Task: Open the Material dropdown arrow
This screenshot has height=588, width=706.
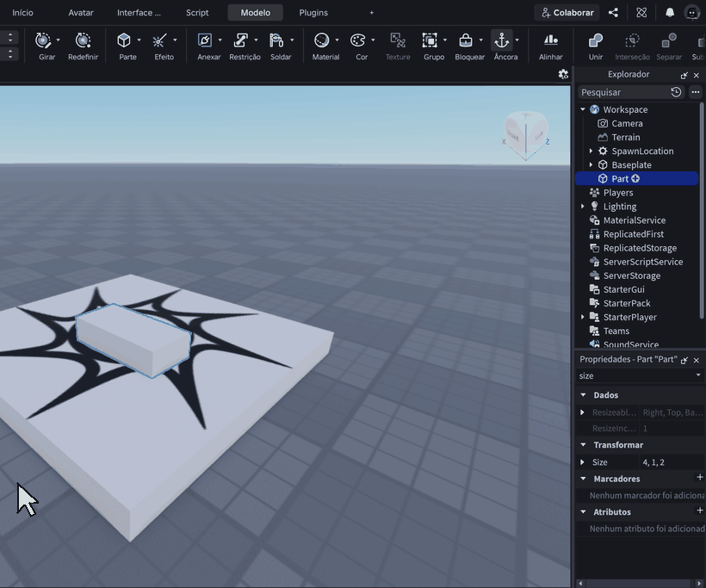Action: [x=337, y=40]
